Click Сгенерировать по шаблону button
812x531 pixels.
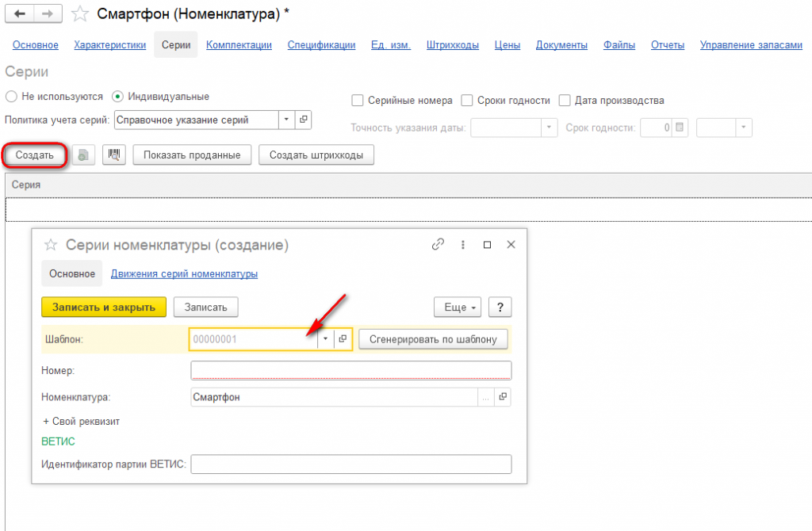[x=433, y=339]
